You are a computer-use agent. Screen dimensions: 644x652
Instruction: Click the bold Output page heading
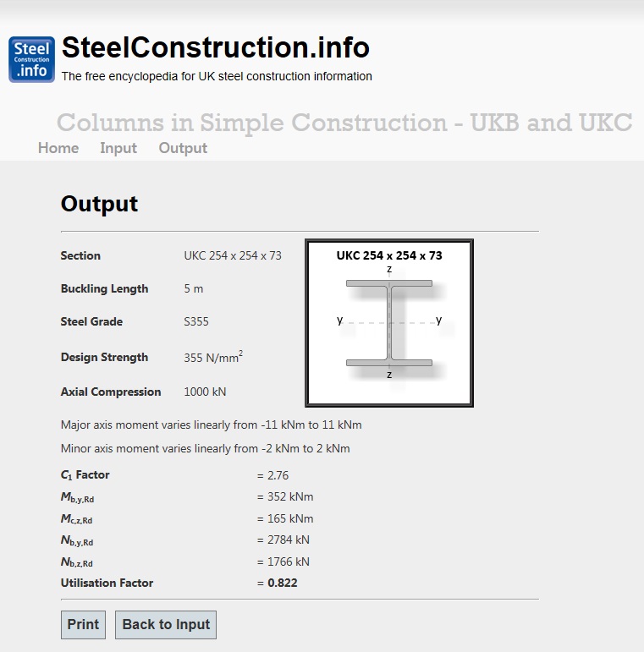pos(99,204)
